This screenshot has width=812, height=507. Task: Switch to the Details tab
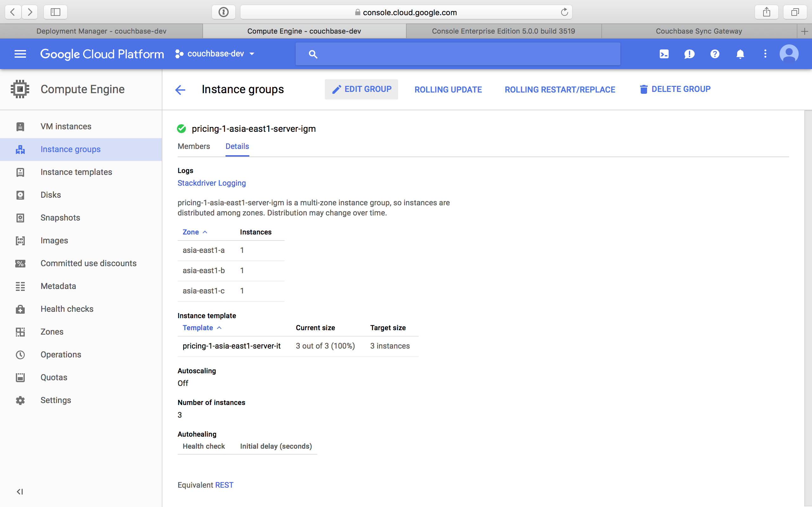click(237, 145)
